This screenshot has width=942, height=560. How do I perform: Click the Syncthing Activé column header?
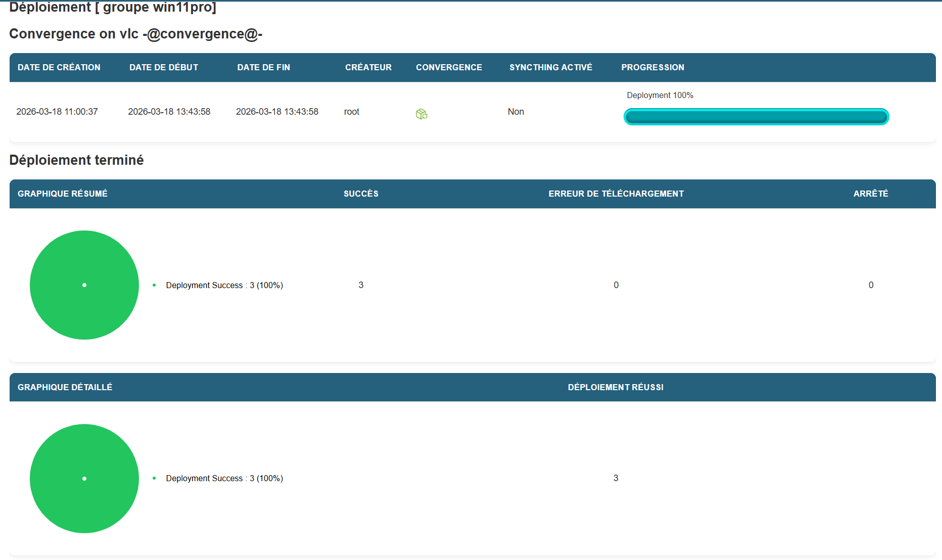[551, 67]
